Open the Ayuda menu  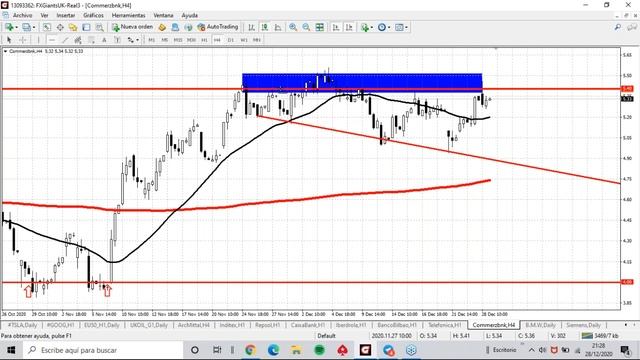[189, 16]
